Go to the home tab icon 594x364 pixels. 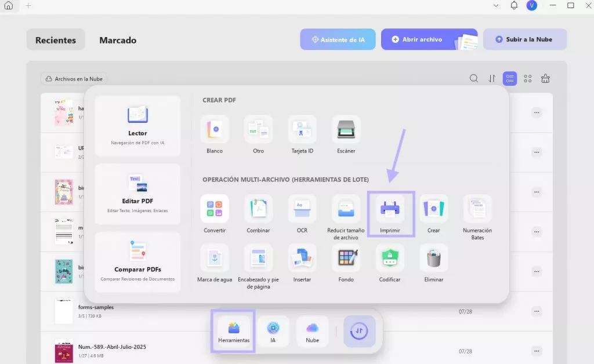pyautogui.click(x=8, y=6)
